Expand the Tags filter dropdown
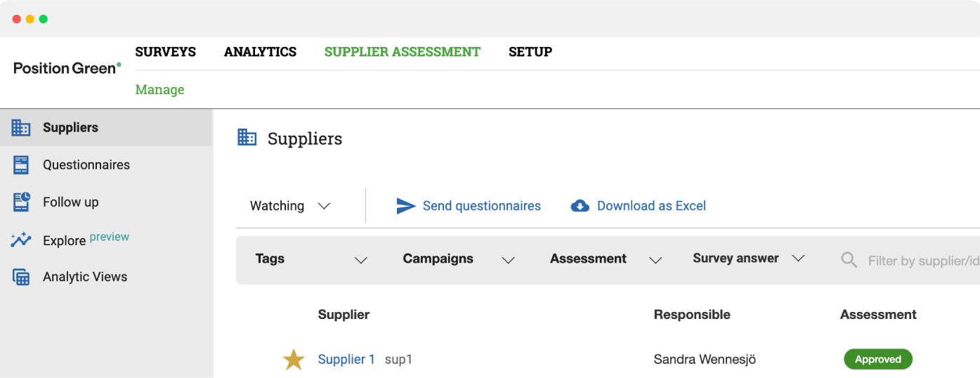Viewport: 980px width, 378px height. (312, 259)
